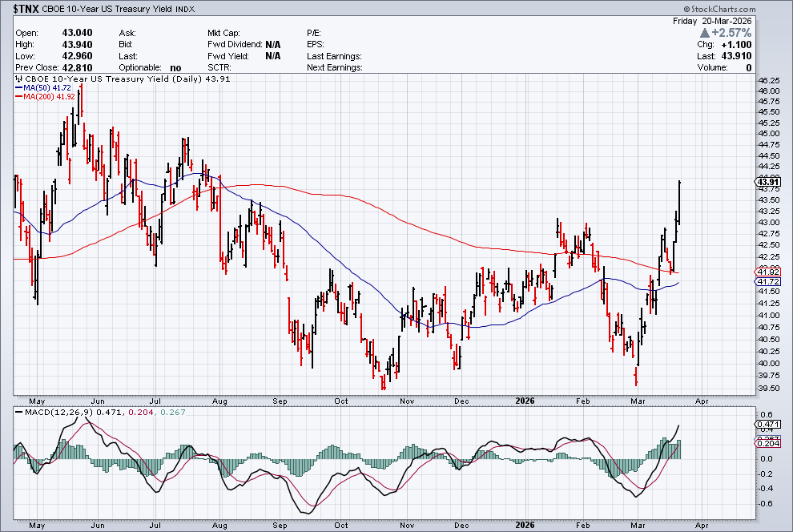The image size is (793, 532).
Task: Click the Volume value 0
Action: point(749,68)
